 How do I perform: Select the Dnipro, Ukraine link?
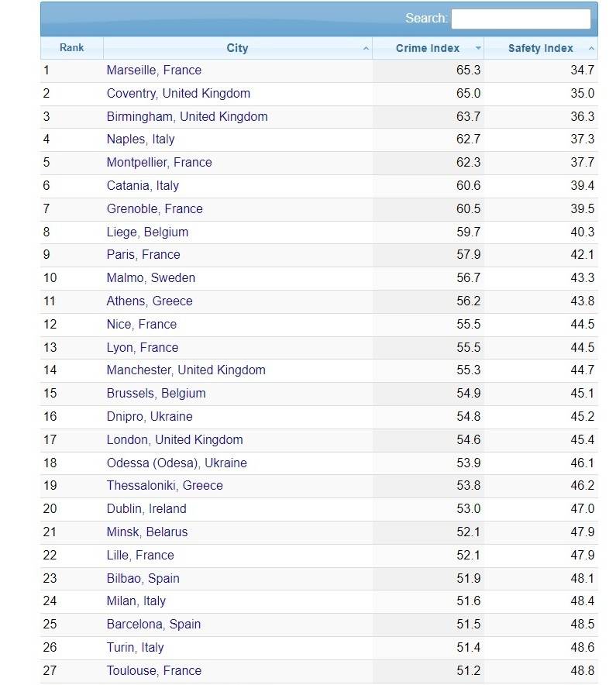pos(150,416)
